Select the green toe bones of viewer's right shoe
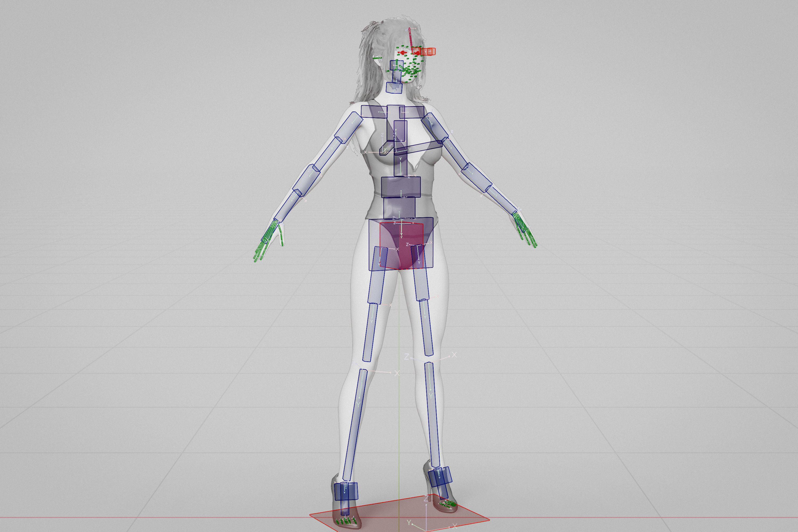The height and width of the screenshot is (532, 798). (x=447, y=504)
